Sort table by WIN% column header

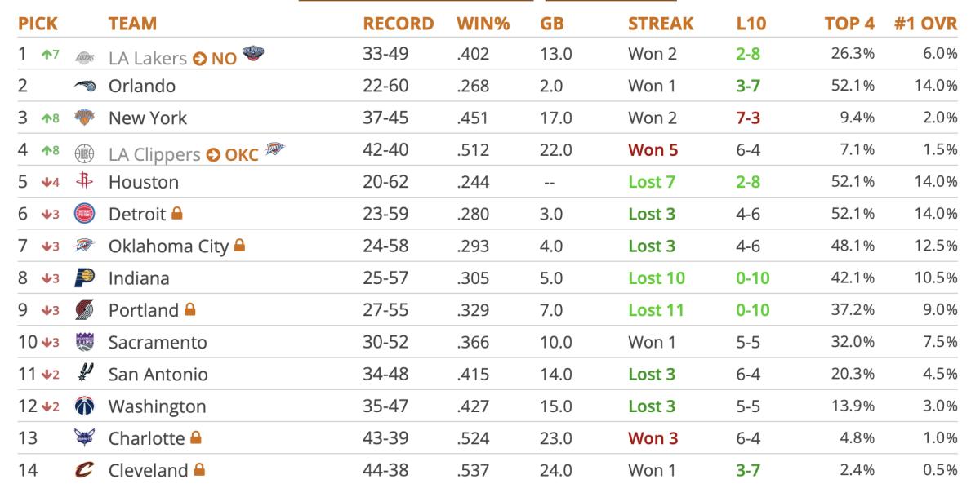point(483,24)
